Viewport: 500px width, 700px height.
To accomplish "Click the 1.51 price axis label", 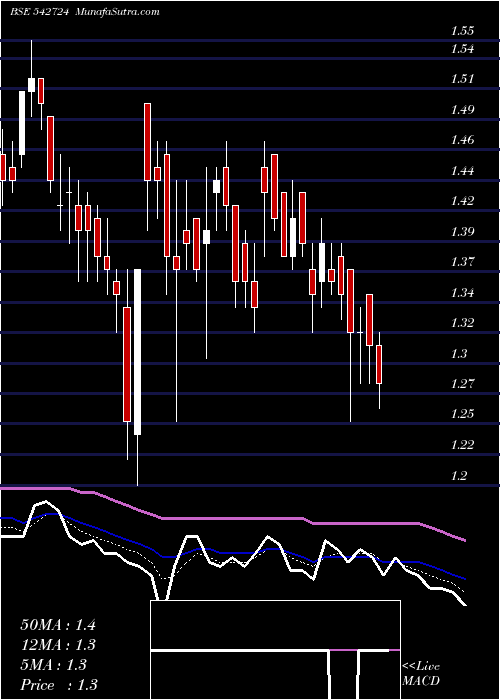I will pos(462,79).
